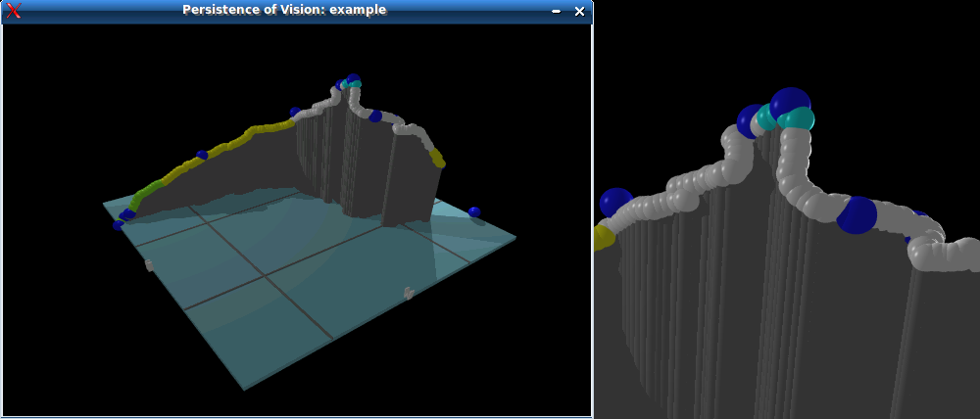This screenshot has width=980, height=419.
Task: Click the red X logo in the title bar
Action: (x=14, y=11)
